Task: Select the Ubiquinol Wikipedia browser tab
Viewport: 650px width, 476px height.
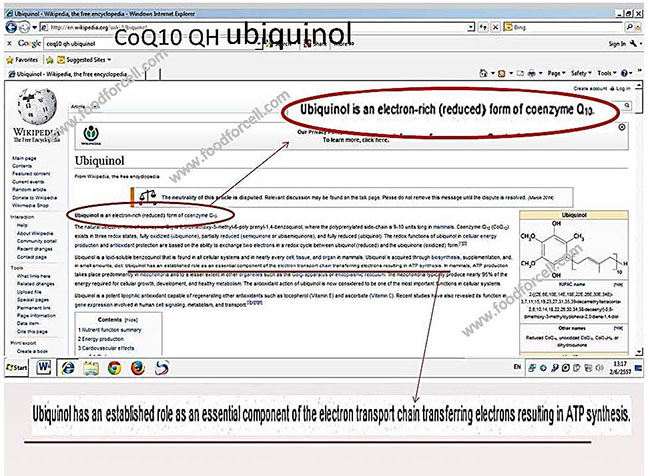Action: (x=62, y=73)
